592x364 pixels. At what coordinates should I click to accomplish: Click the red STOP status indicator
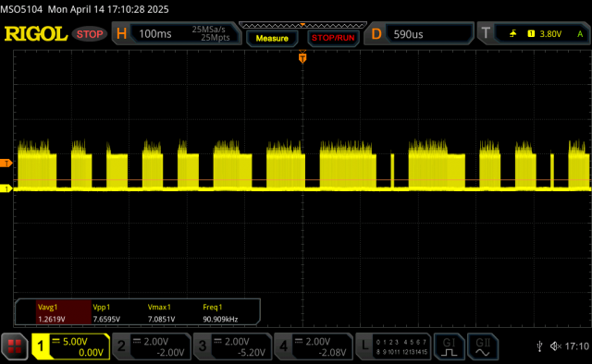tap(90, 34)
